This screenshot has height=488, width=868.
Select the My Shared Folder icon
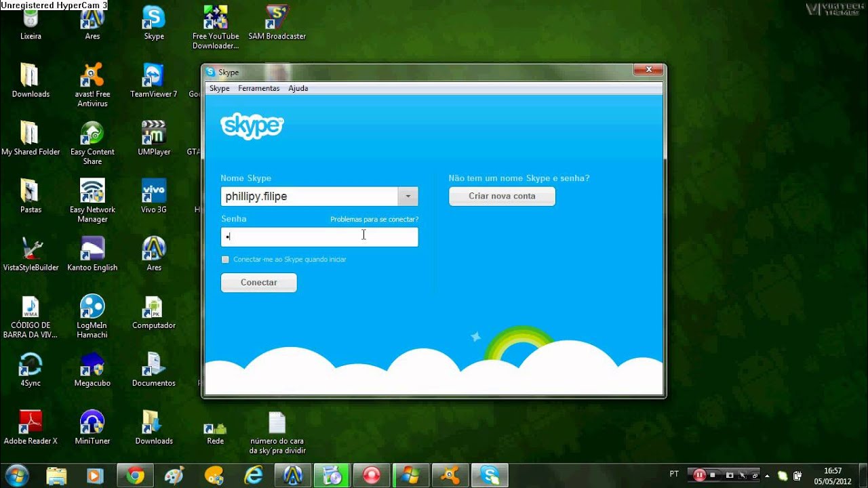(31, 139)
